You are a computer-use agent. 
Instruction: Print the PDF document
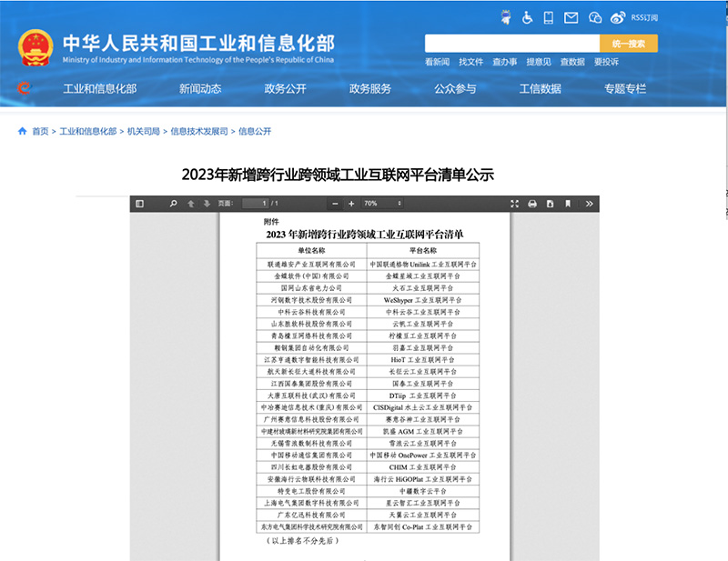pyautogui.click(x=532, y=204)
